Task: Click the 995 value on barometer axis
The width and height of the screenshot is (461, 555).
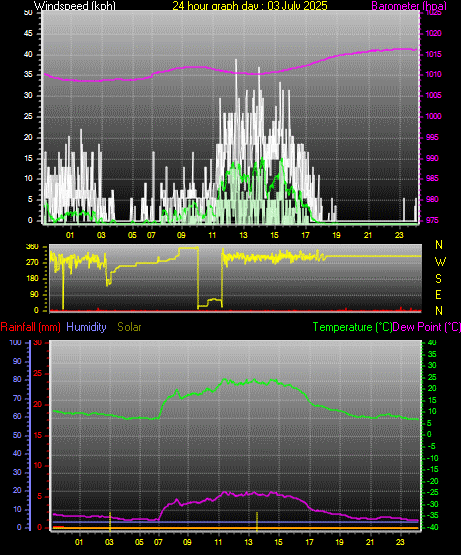Action: click(432, 137)
